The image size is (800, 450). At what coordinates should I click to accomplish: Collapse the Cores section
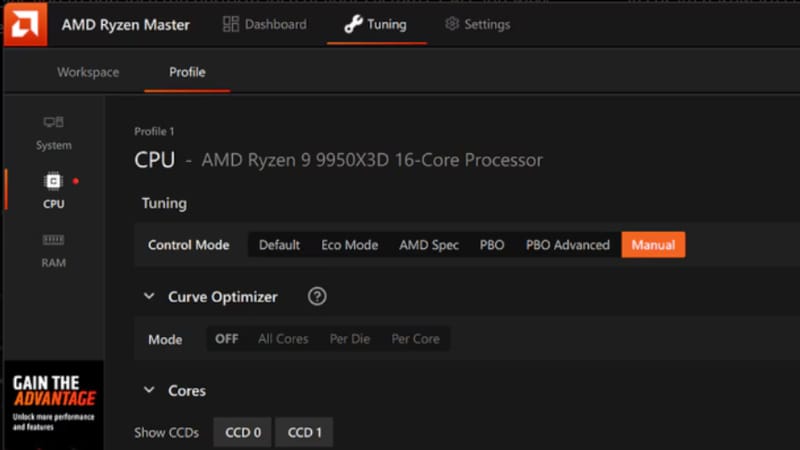coord(149,390)
